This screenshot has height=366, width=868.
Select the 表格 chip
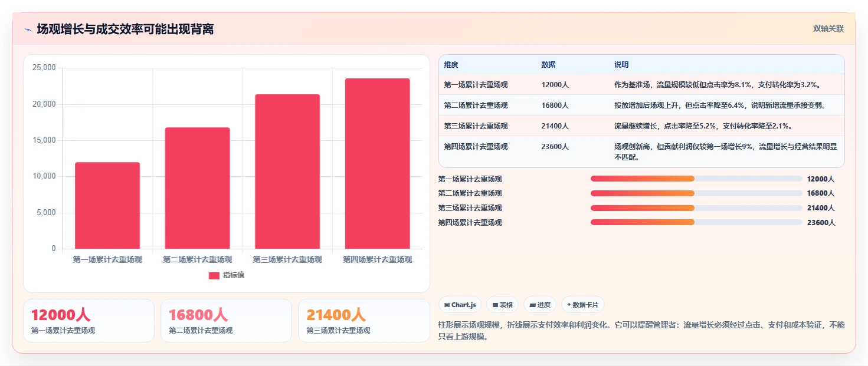tap(502, 305)
